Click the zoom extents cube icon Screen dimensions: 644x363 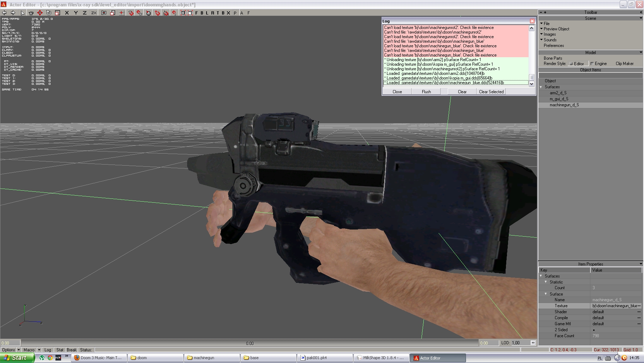[x=183, y=13]
